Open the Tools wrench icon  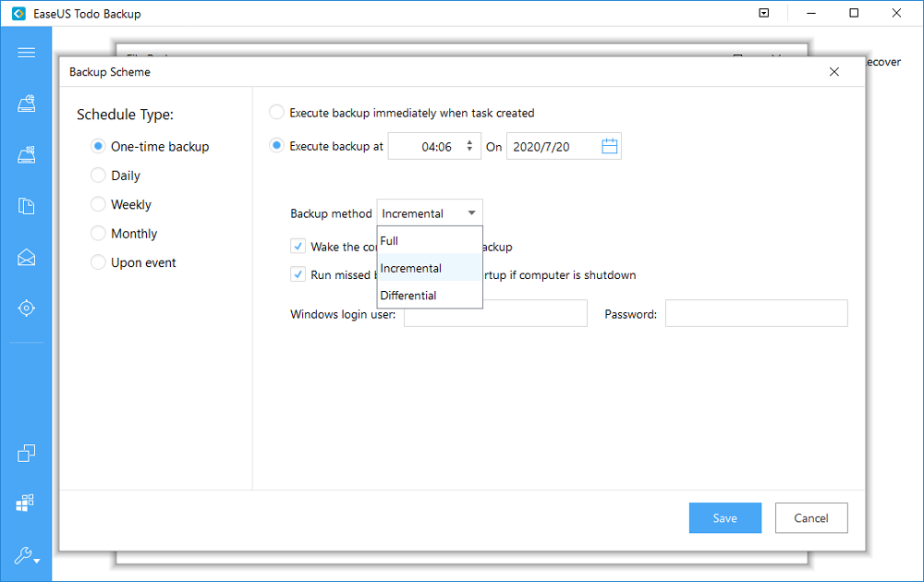click(x=26, y=555)
